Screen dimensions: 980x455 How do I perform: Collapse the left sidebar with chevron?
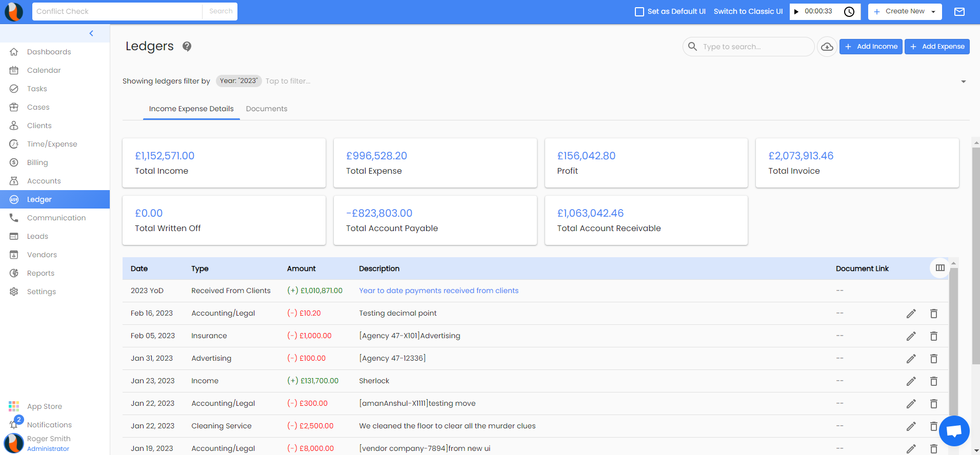91,33
